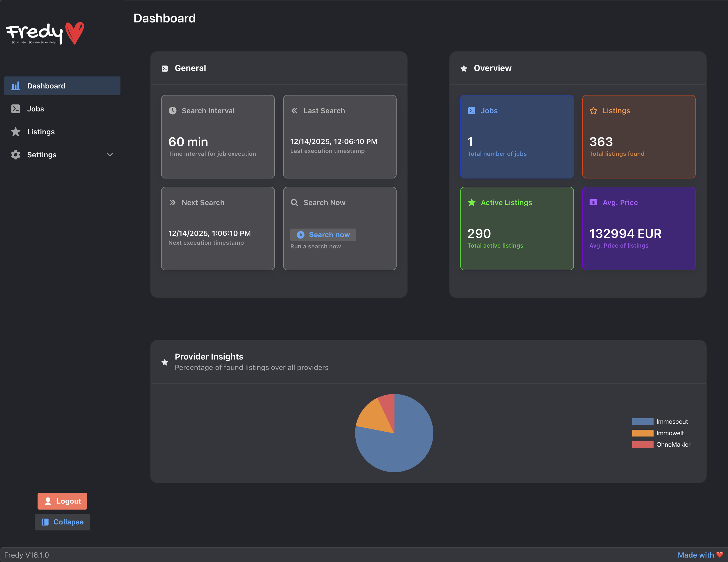Click the Collapse sidebar panel icon
Screen dimensions: 728x562
pos(45,522)
